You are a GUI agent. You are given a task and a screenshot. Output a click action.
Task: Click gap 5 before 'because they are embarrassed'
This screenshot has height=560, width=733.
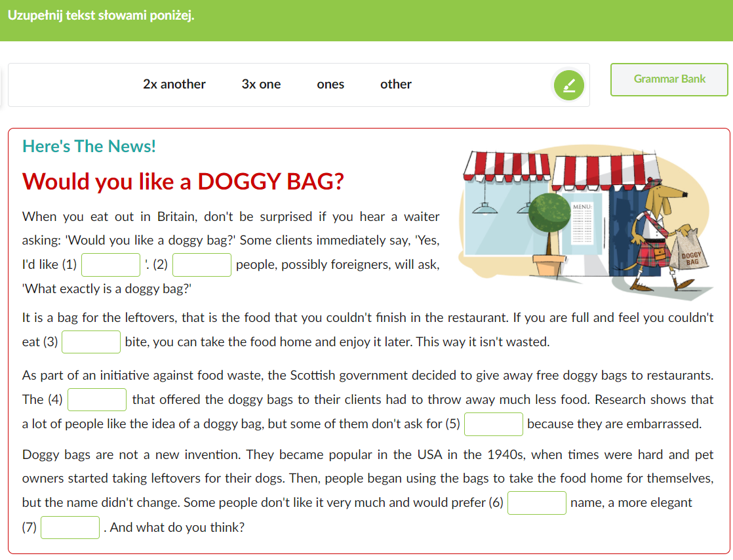[x=494, y=424]
